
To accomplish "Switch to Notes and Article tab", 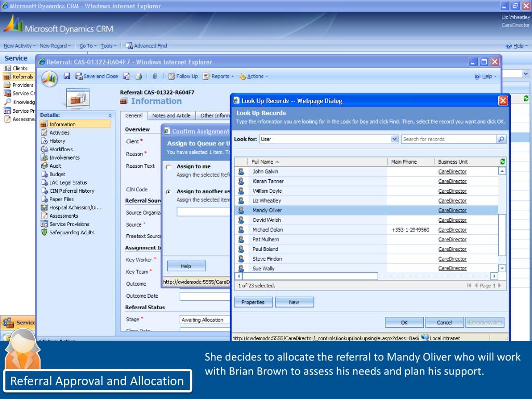I will pyautogui.click(x=171, y=116).
